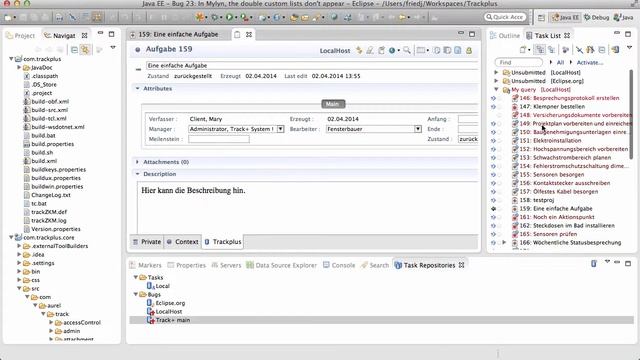This screenshot has width=640, height=360.
Task: Switch to Markers tab
Action: [146, 265]
